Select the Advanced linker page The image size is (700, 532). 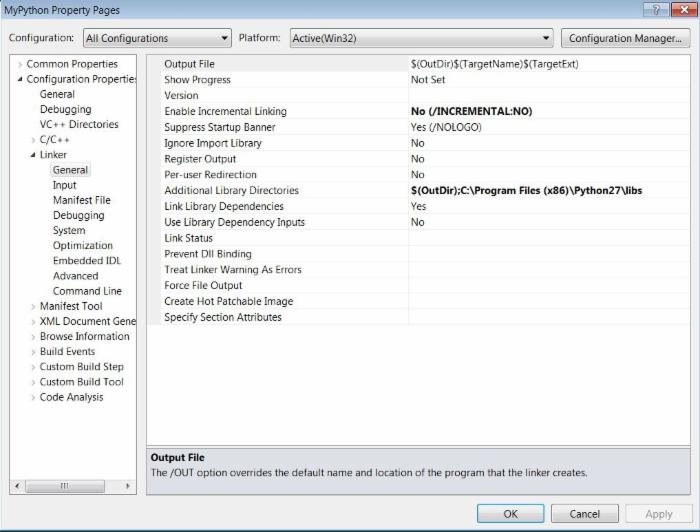[75, 276]
